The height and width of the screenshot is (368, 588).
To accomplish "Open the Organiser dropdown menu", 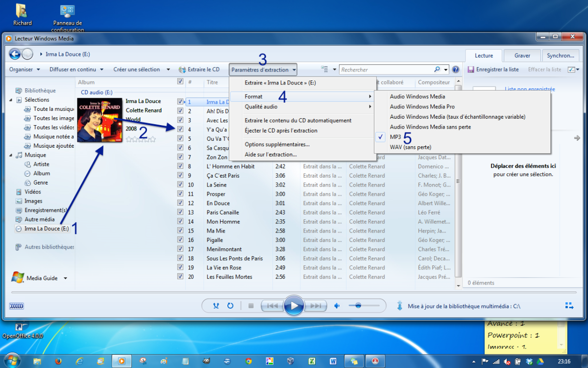I will pyautogui.click(x=24, y=70).
